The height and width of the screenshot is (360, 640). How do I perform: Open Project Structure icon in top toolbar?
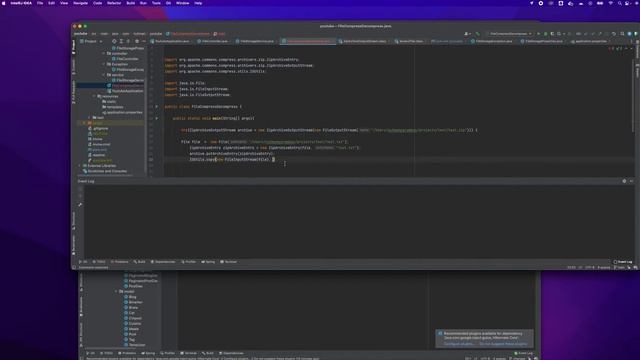pyautogui.click(x=622, y=34)
